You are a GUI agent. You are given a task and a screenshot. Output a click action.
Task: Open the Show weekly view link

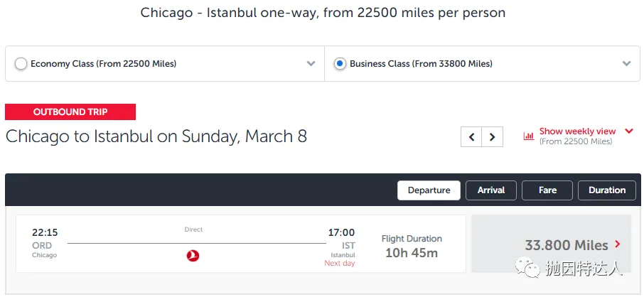pos(577,131)
